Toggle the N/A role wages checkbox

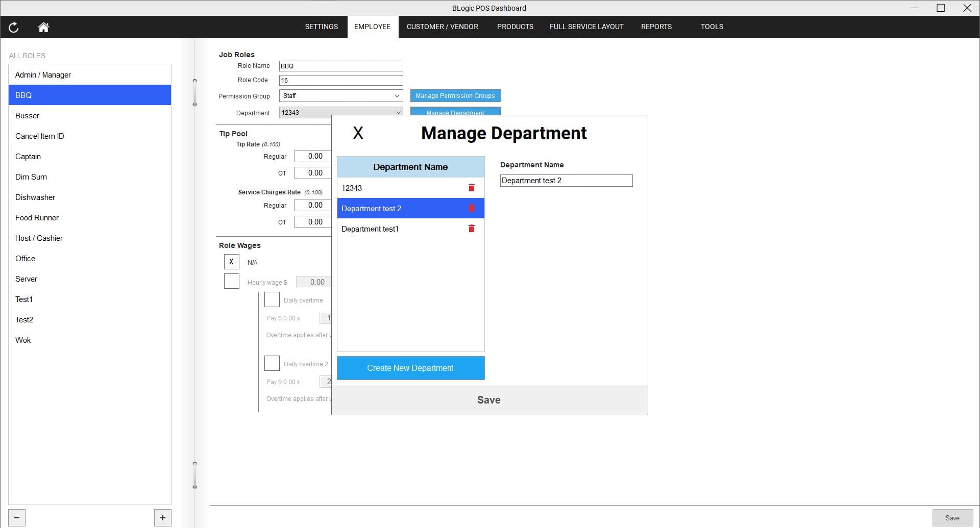tap(231, 262)
